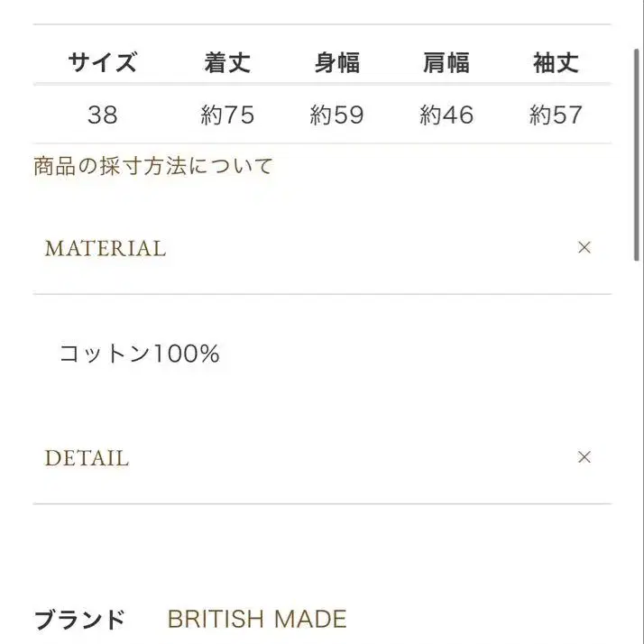
Task: Click the コットン100% material text
Action: click(140, 354)
